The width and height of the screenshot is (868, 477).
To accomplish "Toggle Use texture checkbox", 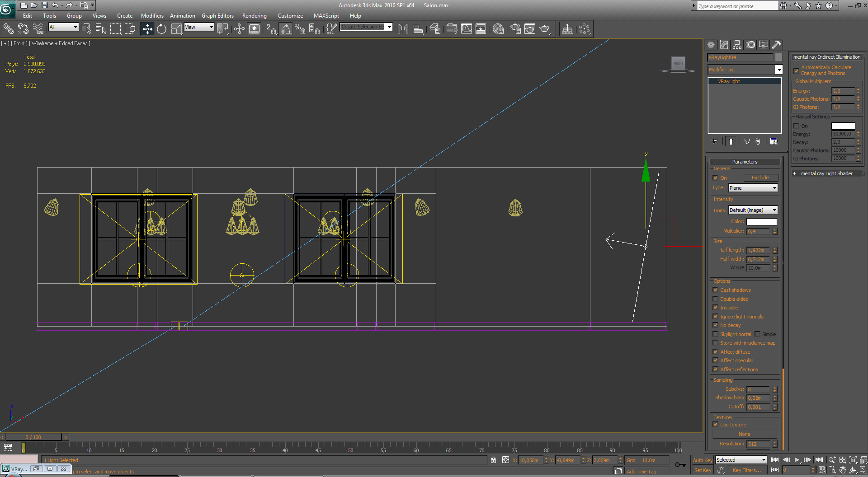I will click(x=715, y=425).
